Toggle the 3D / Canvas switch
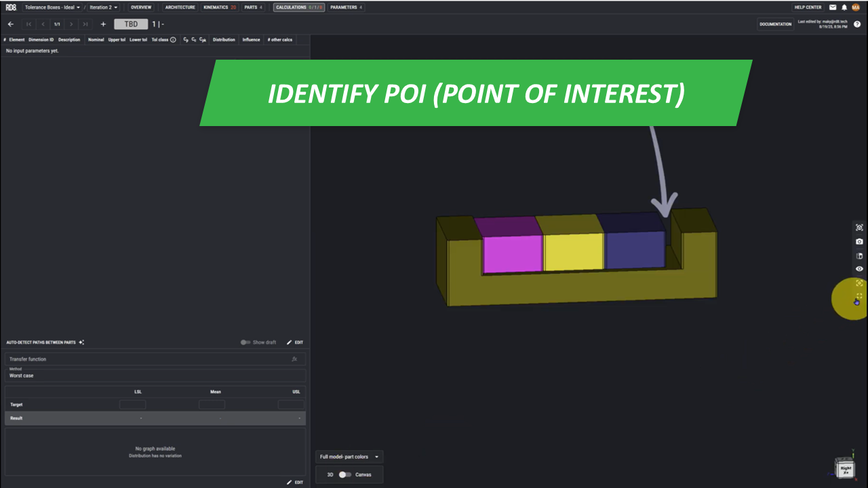 (345, 474)
